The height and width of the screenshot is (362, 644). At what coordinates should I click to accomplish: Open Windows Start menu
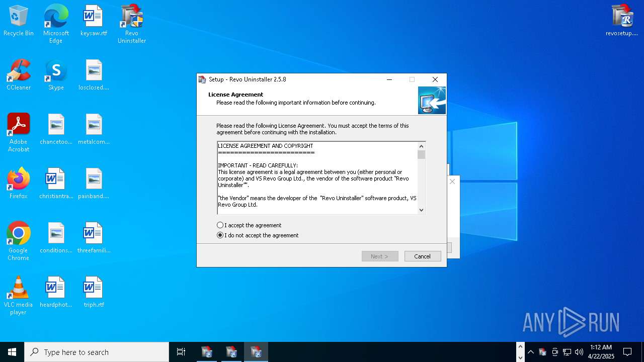point(12,352)
